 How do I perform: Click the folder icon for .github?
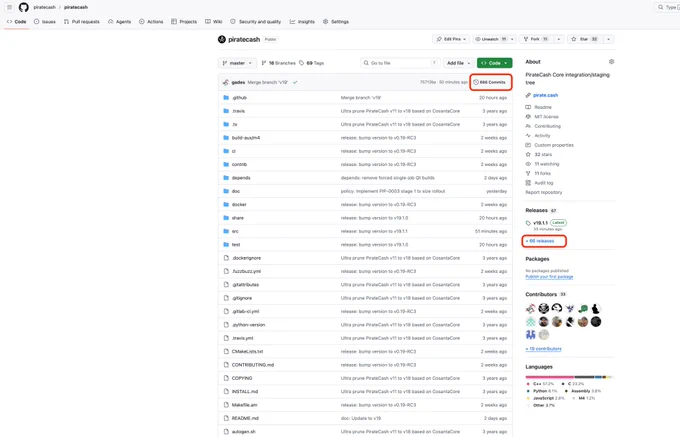226,98
